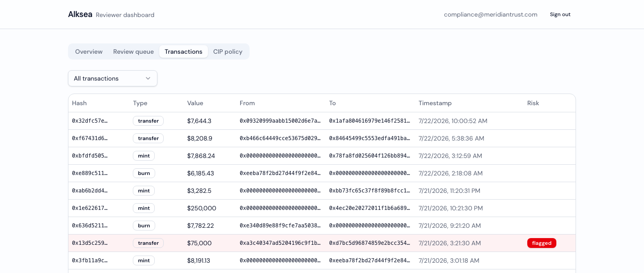Open the Review queue tab
Image resolution: width=644 pixels, height=273 pixels.
click(133, 51)
